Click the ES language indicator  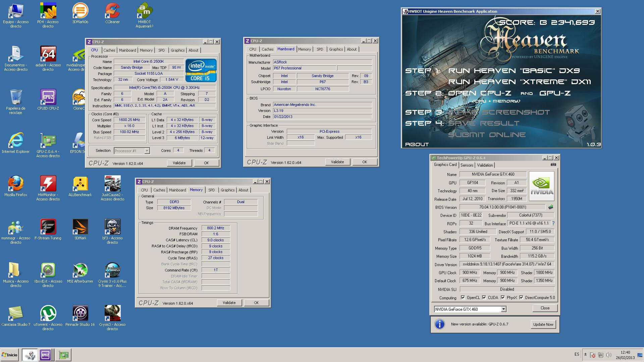[577, 354]
